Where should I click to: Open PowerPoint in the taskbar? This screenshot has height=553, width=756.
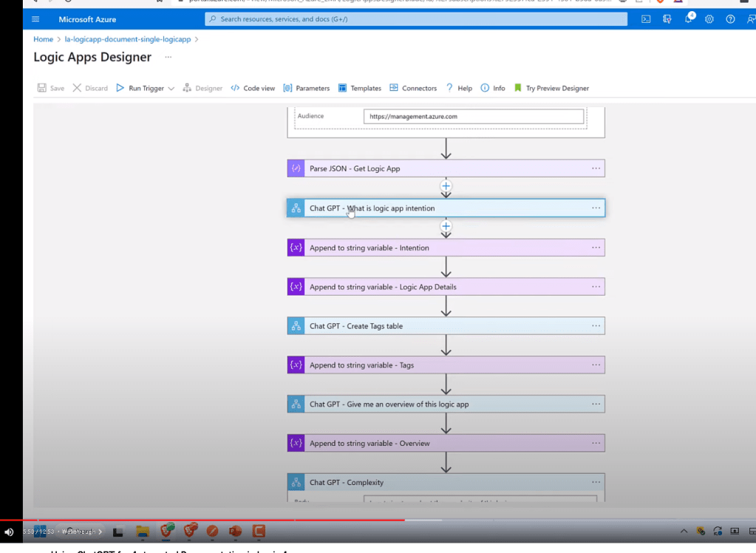pos(235,532)
